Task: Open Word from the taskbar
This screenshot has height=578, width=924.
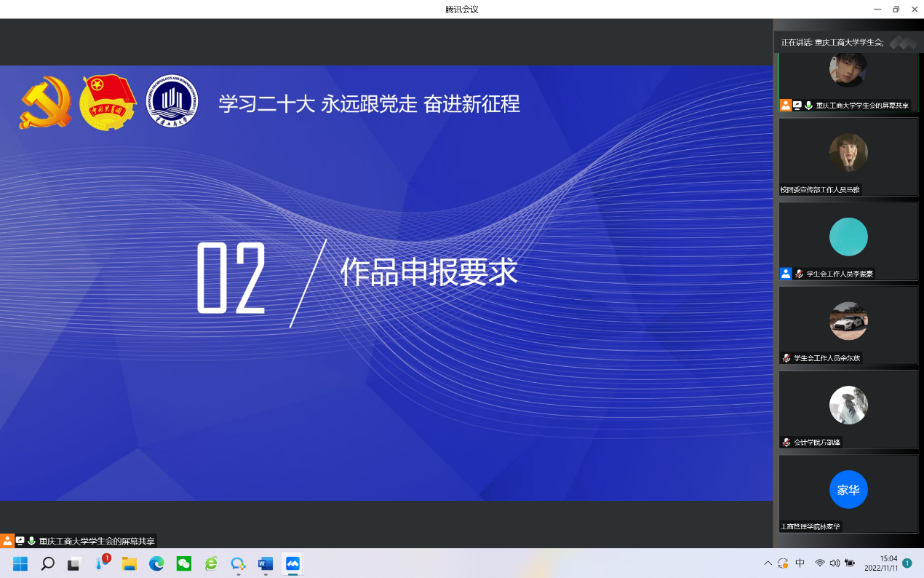Action: [x=265, y=563]
